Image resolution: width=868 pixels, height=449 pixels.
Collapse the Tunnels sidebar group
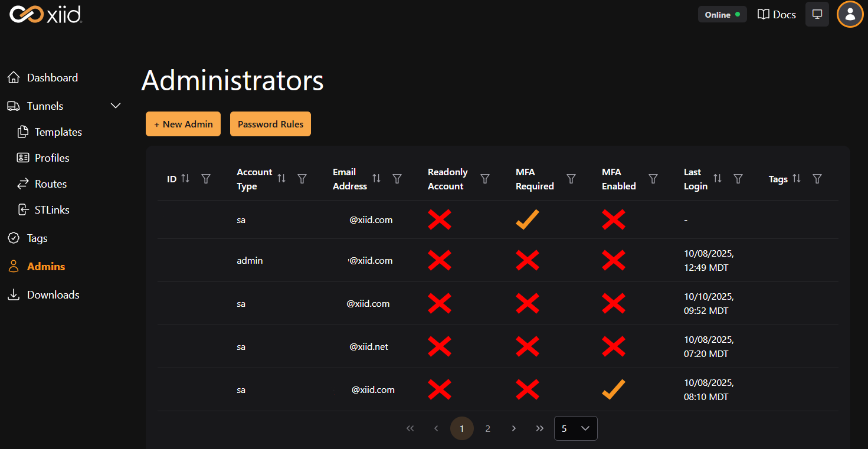tap(115, 106)
